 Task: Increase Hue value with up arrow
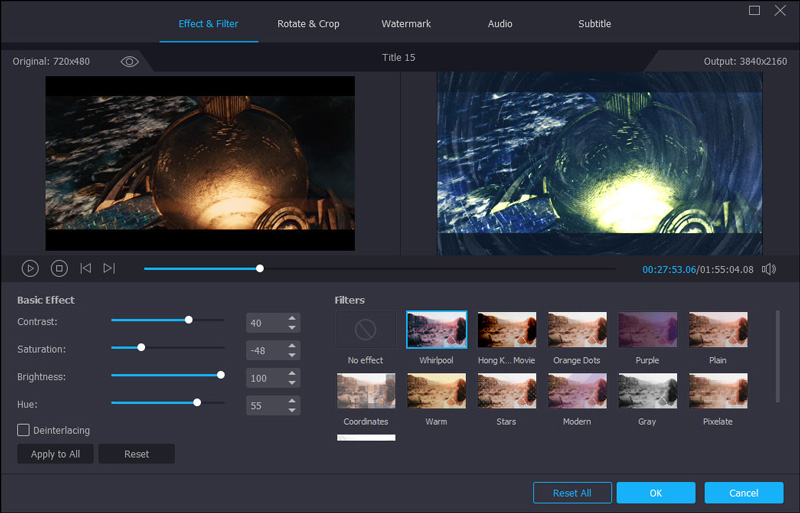(x=292, y=400)
